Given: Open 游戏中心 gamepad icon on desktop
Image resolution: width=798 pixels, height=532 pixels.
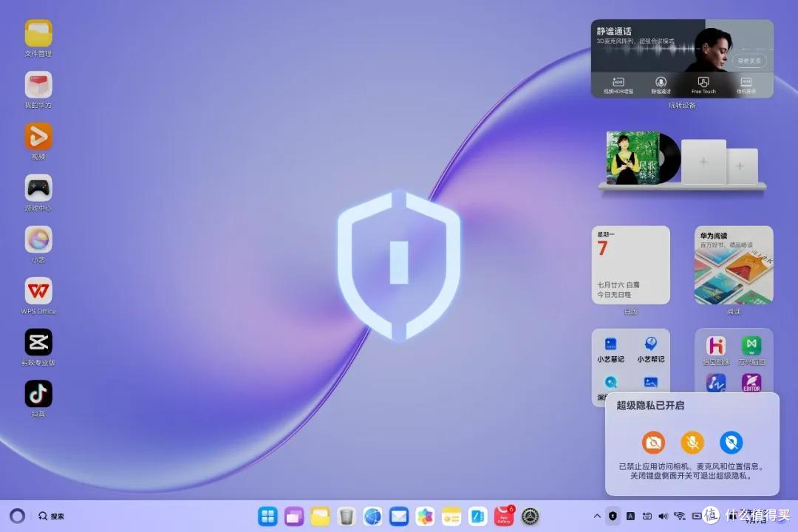Looking at the screenshot, I should (38, 188).
